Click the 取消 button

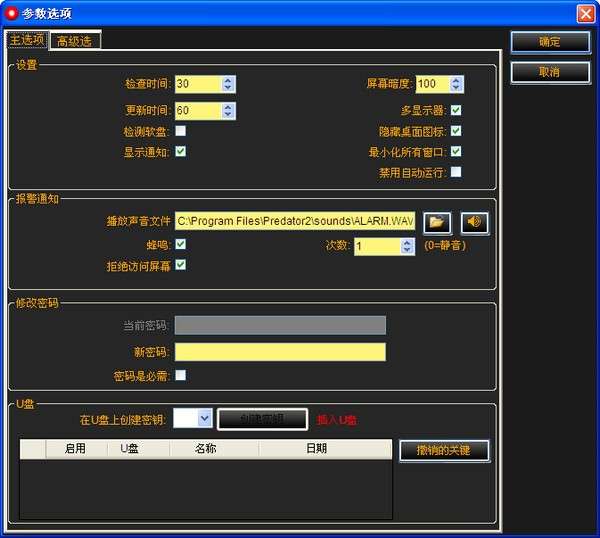(x=550, y=72)
